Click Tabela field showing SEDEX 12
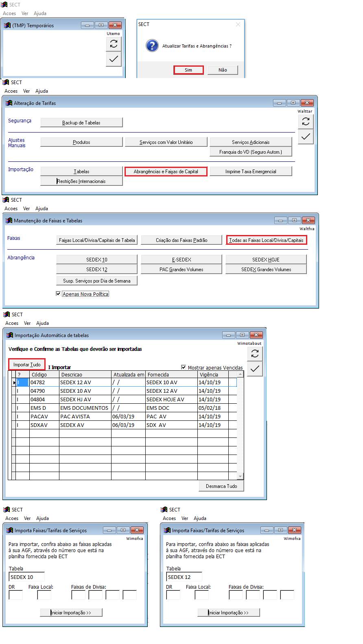 pyautogui.click(x=184, y=577)
